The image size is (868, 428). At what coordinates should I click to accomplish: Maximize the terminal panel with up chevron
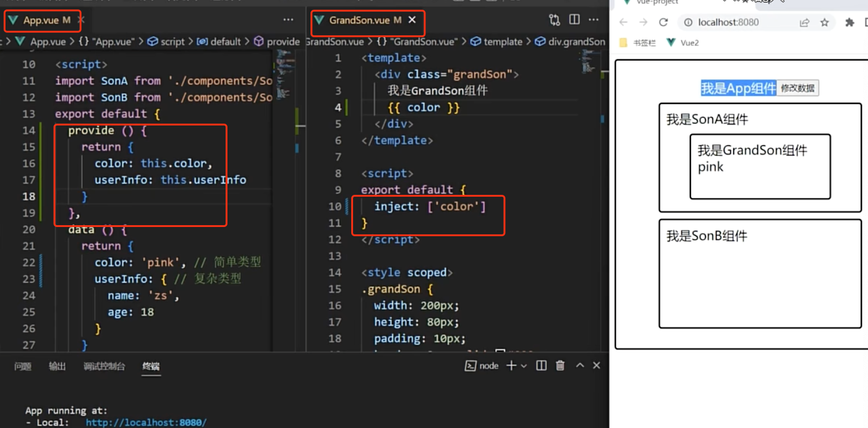pos(580,366)
